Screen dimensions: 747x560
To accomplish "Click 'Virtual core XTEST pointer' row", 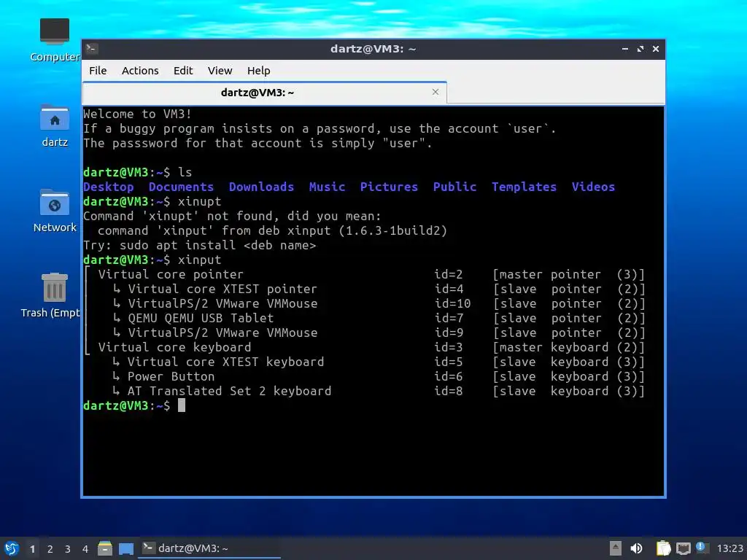I will click(x=365, y=289).
